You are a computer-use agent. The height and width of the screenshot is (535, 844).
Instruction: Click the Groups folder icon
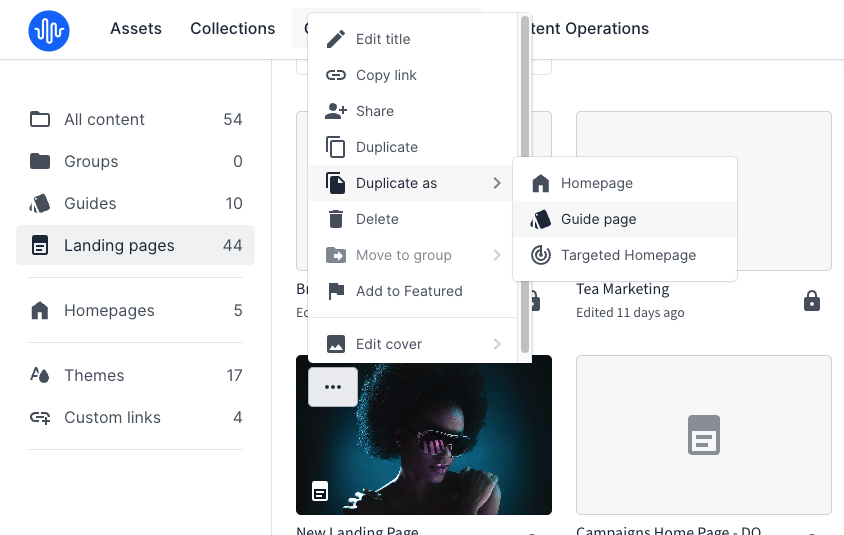click(x=40, y=161)
